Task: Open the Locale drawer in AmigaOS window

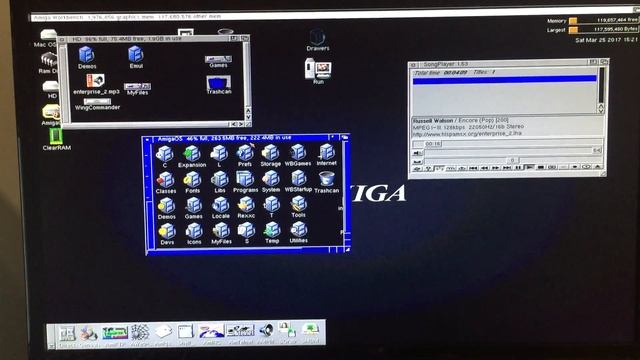Action: (x=221, y=208)
